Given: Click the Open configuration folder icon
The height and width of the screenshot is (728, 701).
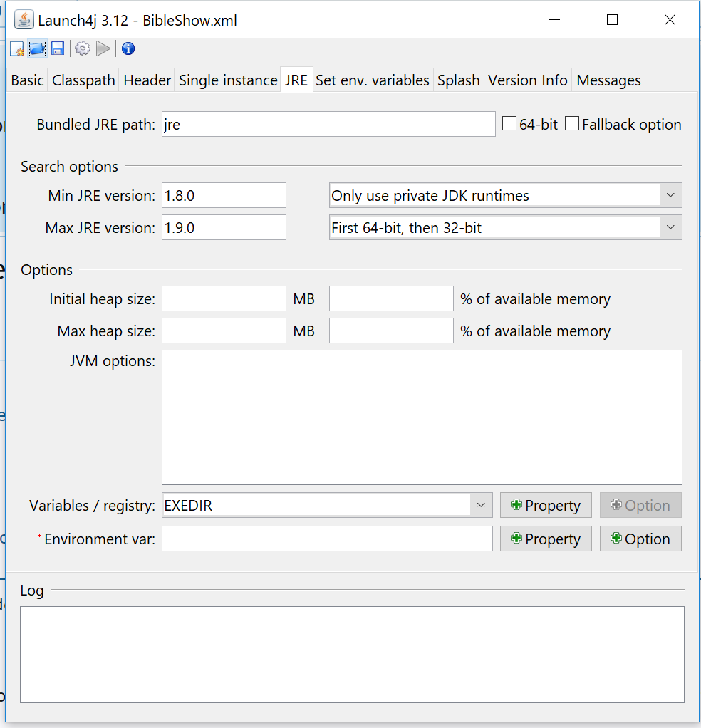Looking at the screenshot, I should pos(37,48).
